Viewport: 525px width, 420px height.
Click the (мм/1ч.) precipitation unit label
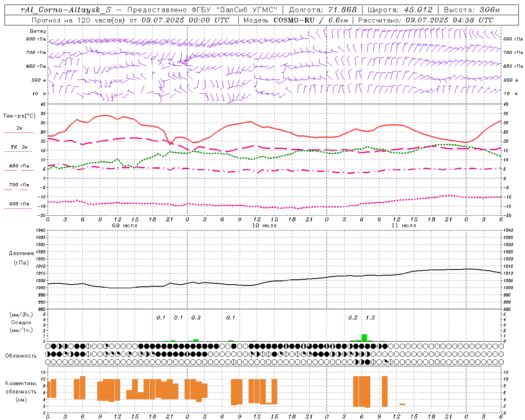21,330
